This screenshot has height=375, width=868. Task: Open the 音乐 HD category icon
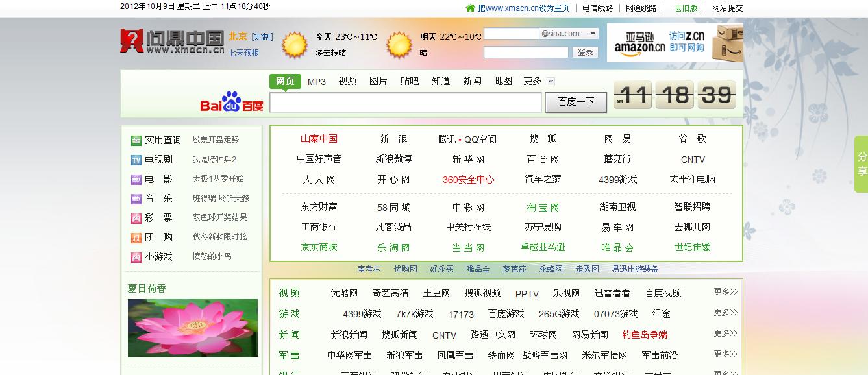[136, 199]
